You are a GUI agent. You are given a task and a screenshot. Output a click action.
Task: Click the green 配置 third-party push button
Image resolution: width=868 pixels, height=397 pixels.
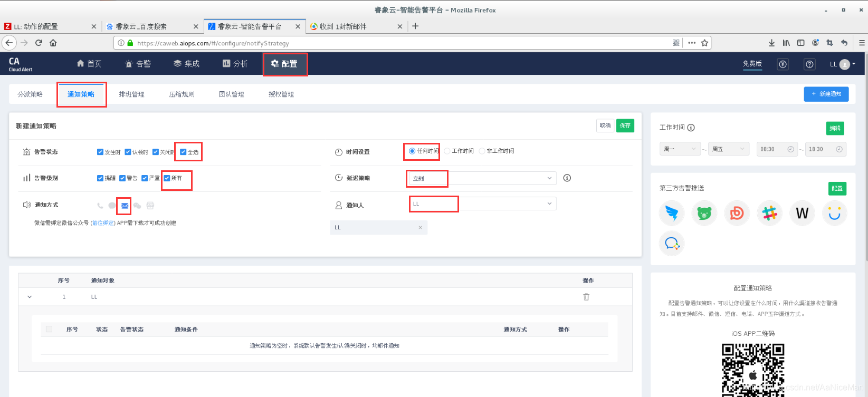pyautogui.click(x=837, y=188)
